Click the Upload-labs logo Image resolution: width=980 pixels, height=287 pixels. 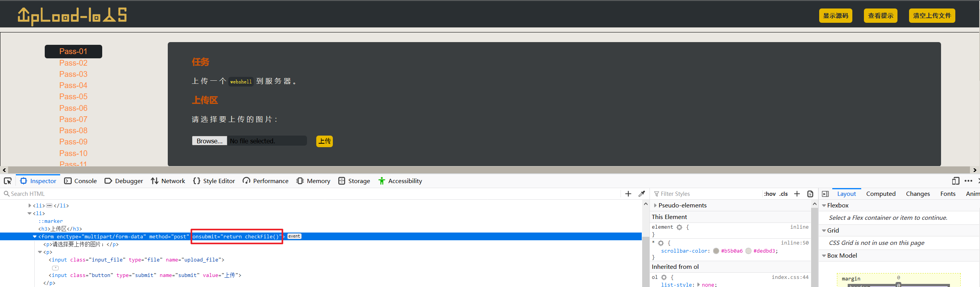[72, 16]
